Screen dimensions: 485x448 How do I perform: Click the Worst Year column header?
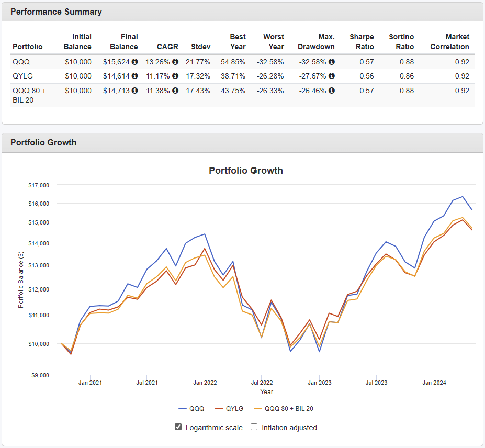(x=274, y=42)
